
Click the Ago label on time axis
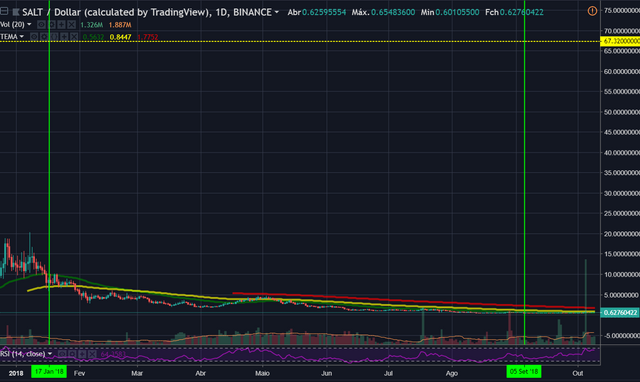pos(452,373)
